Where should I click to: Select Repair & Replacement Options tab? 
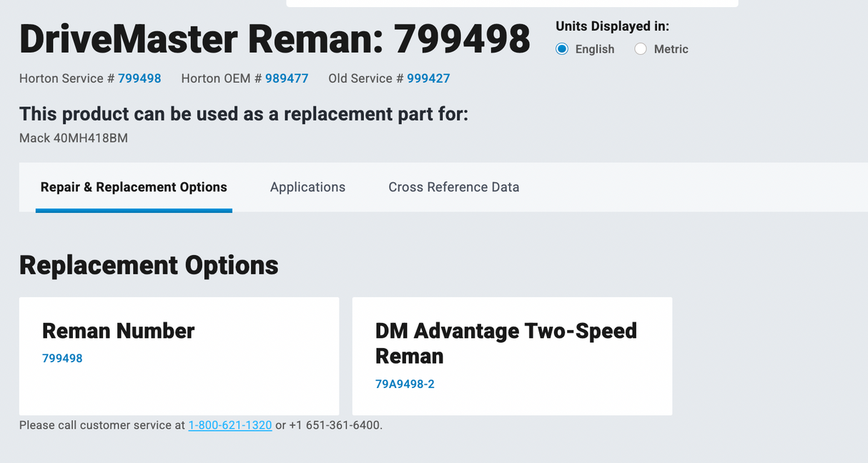(x=134, y=187)
